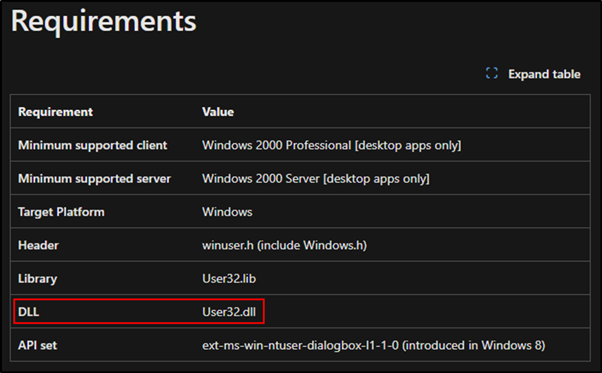Click the Requirement column header

55,112
